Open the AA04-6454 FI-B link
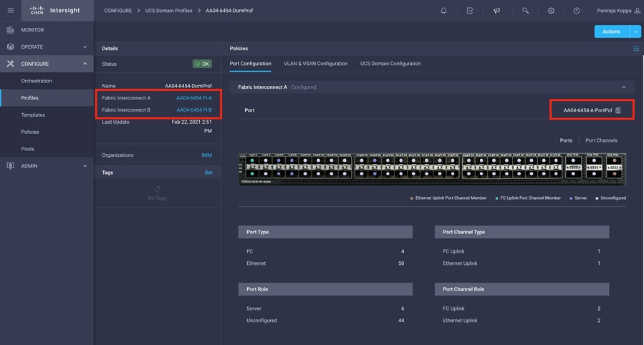 (x=194, y=110)
